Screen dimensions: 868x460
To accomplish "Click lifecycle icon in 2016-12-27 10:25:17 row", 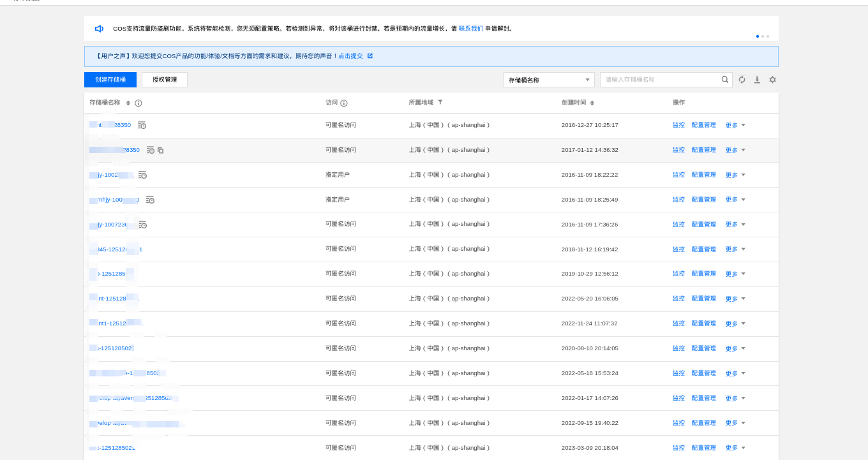I will click(142, 125).
